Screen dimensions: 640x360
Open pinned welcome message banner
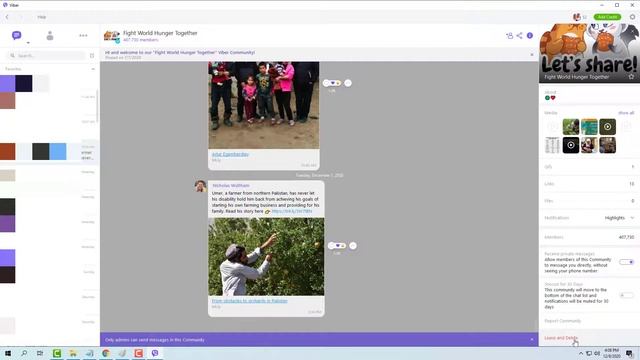[314, 55]
